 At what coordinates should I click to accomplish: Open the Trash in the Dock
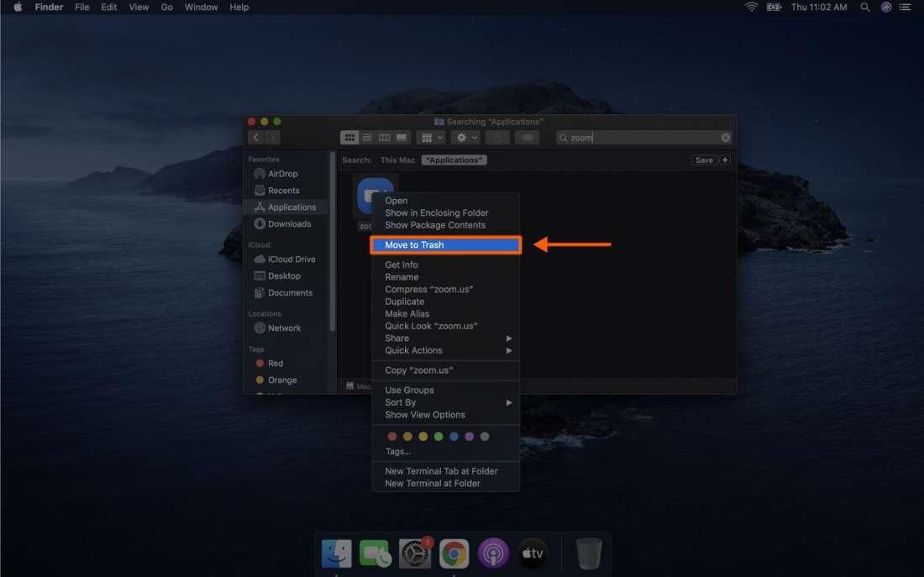[587, 553]
